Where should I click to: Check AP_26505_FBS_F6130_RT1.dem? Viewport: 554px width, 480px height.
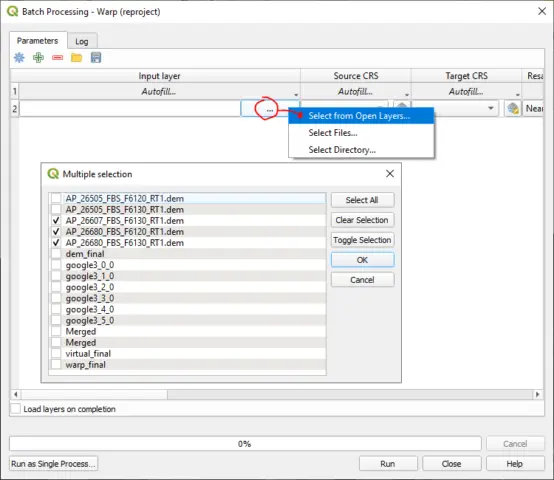tap(56, 209)
